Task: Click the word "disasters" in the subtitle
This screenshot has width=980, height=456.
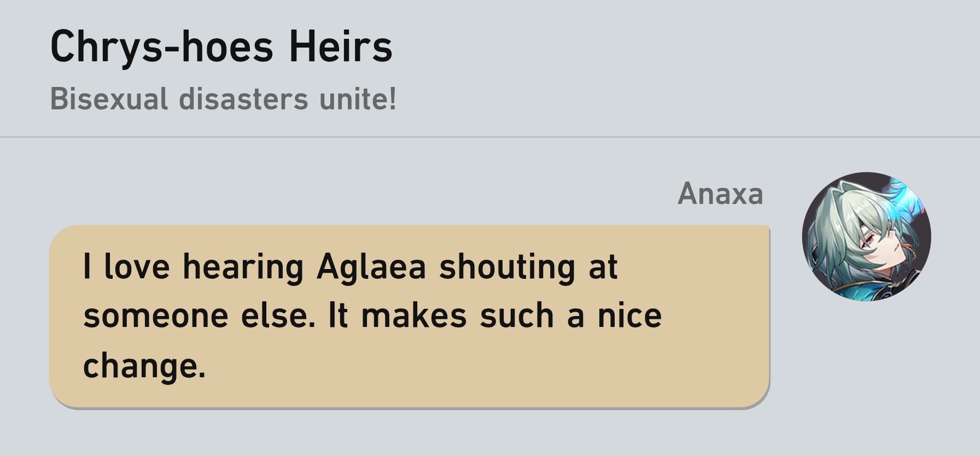Action: [x=243, y=99]
